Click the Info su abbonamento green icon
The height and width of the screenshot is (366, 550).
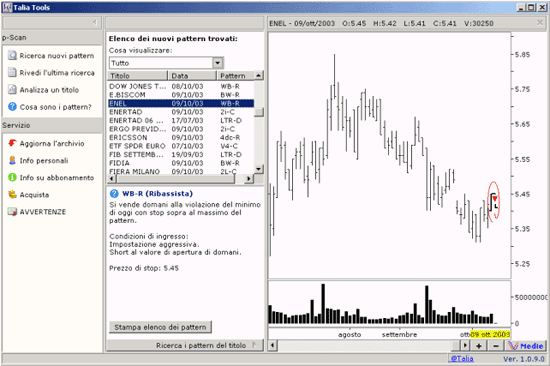[x=12, y=178]
